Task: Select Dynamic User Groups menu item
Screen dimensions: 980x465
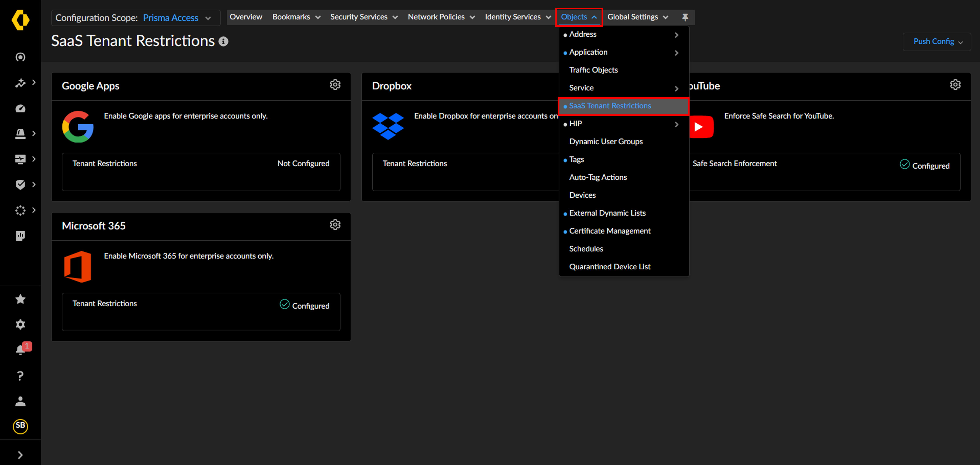Action: (x=624, y=142)
